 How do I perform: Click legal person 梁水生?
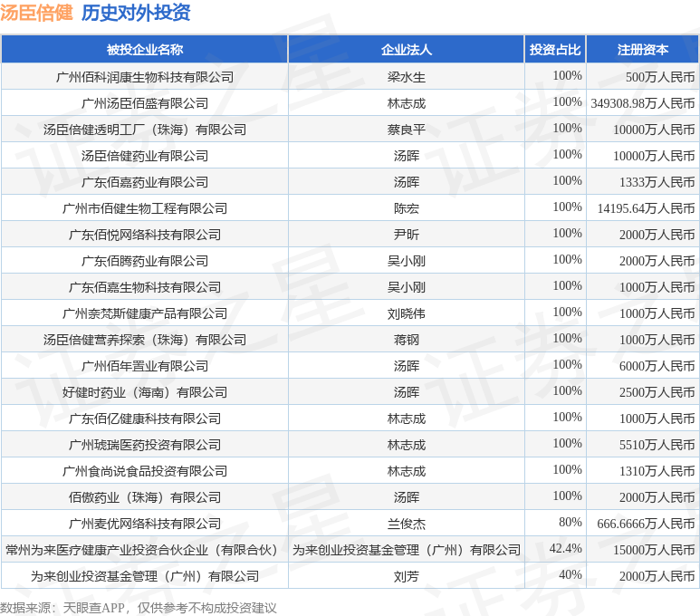click(x=407, y=77)
